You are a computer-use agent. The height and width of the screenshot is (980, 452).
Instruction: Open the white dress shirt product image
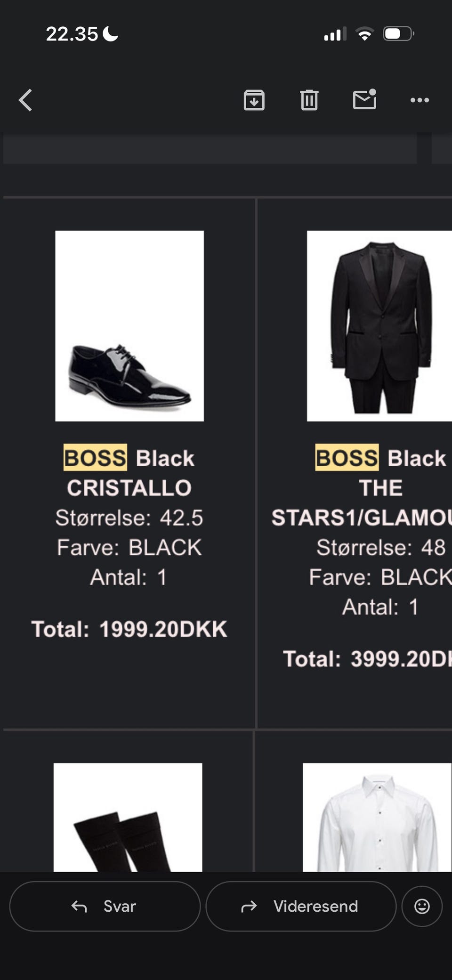(377, 817)
